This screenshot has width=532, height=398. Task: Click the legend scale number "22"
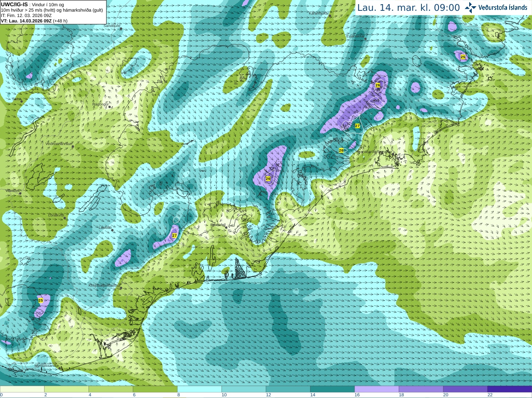coord(490,395)
